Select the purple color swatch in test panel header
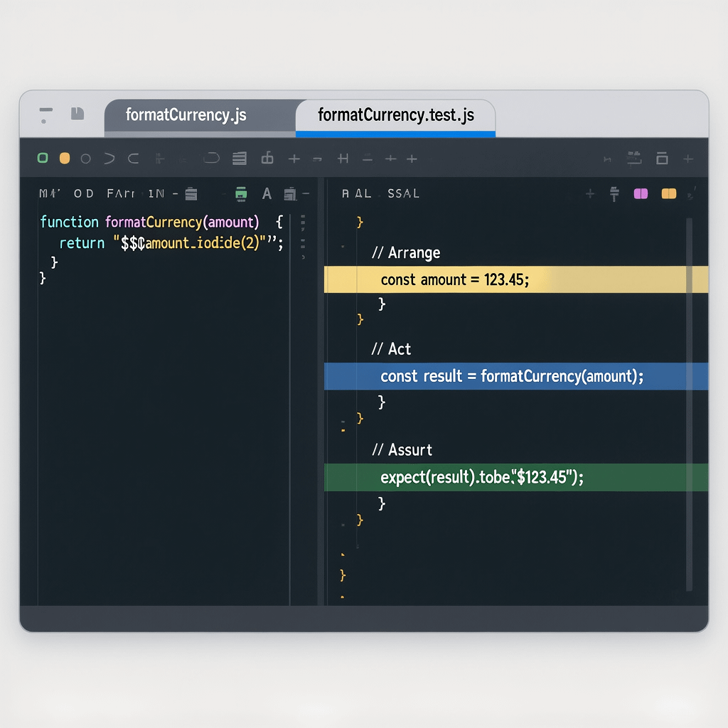Screen dimensions: 728x728 point(641,193)
